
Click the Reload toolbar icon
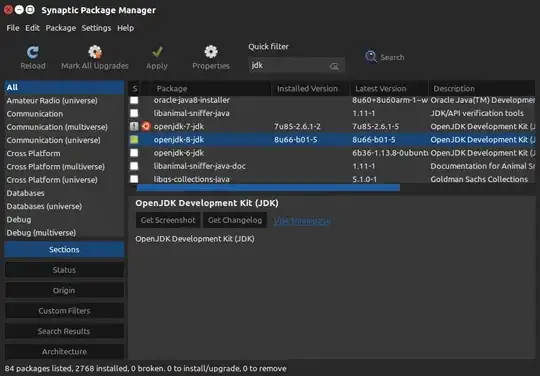33,52
